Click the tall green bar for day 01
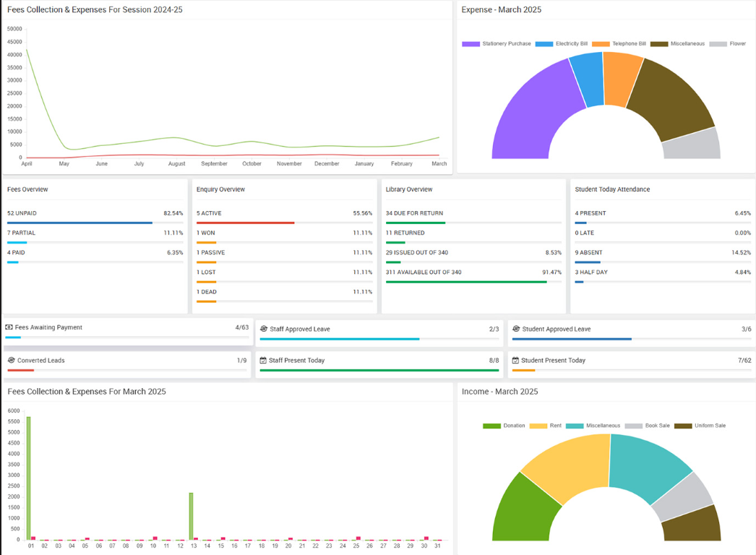Image resolution: width=756 pixels, height=555 pixels. [29, 477]
